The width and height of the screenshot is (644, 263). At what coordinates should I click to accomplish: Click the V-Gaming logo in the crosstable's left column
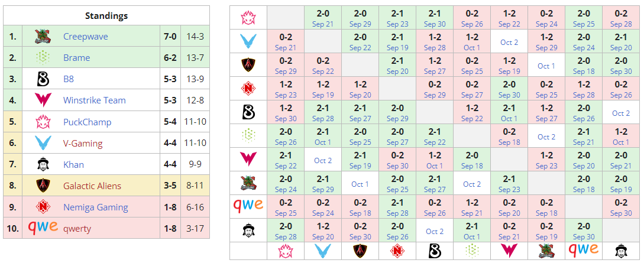248,41
